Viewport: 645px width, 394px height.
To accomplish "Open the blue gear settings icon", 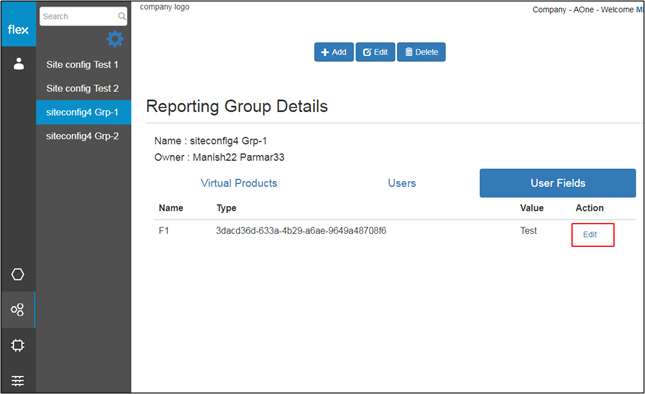I will tap(115, 39).
